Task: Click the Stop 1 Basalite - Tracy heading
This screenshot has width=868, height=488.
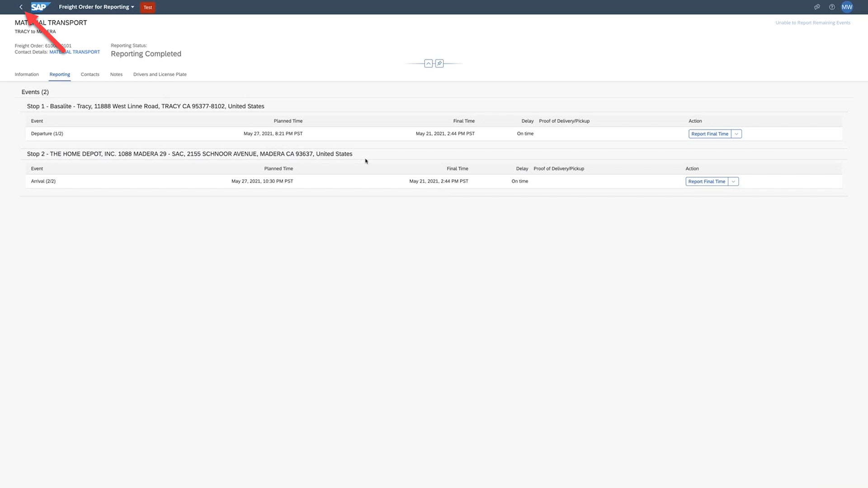Action: point(146,106)
